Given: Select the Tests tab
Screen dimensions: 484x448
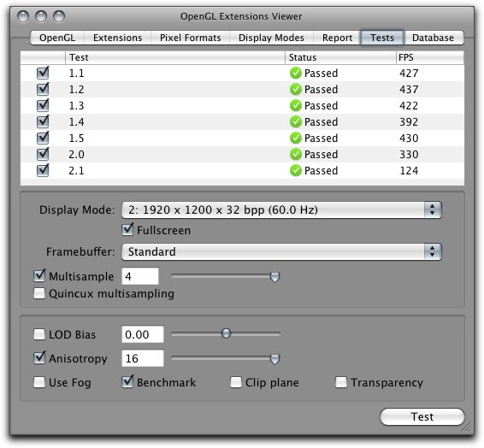Looking at the screenshot, I should (x=382, y=38).
